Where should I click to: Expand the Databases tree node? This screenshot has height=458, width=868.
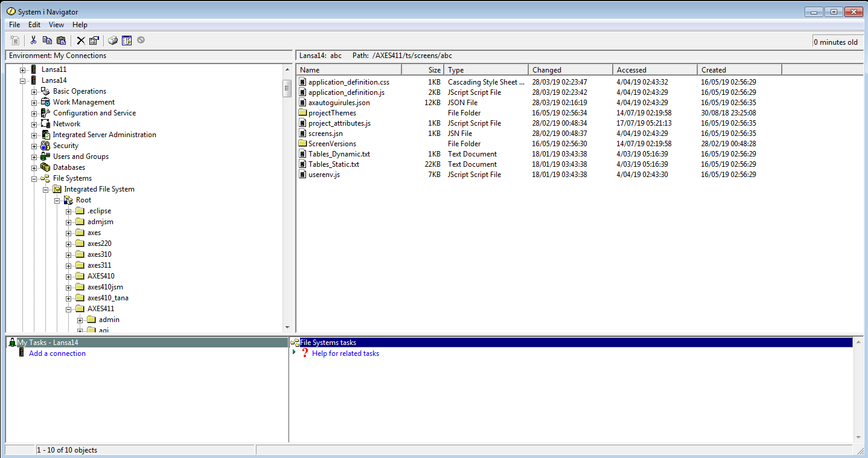tap(34, 167)
